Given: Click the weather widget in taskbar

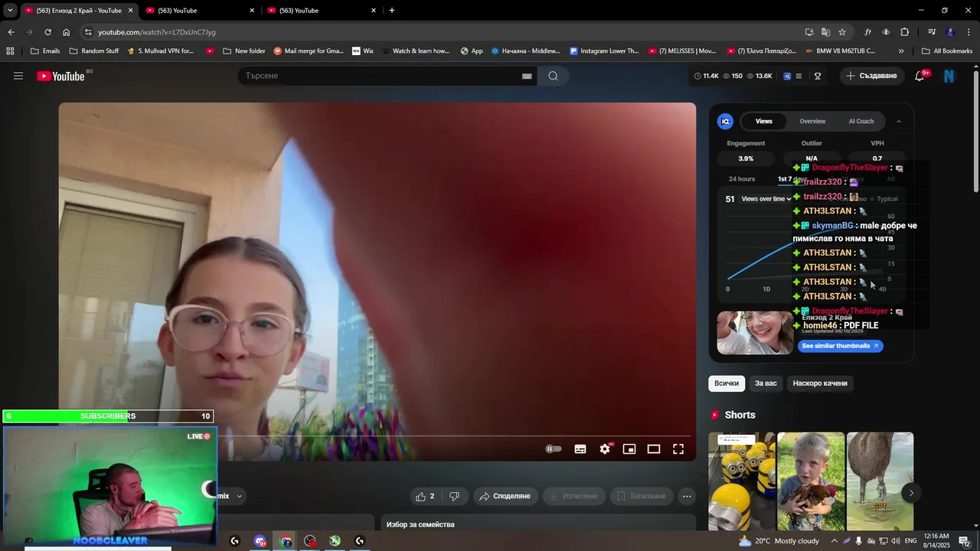Looking at the screenshot, I should pyautogui.click(x=779, y=541).
